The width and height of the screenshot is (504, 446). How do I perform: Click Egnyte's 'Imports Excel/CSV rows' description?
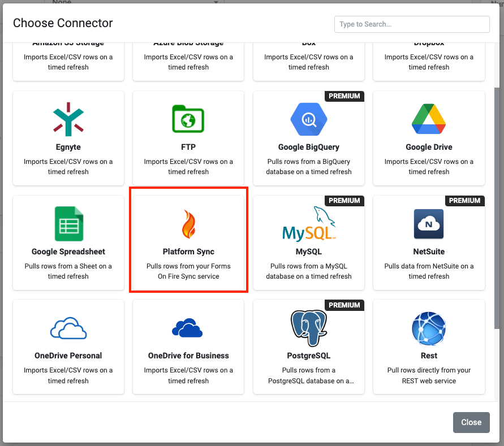(x=68, y=166)
